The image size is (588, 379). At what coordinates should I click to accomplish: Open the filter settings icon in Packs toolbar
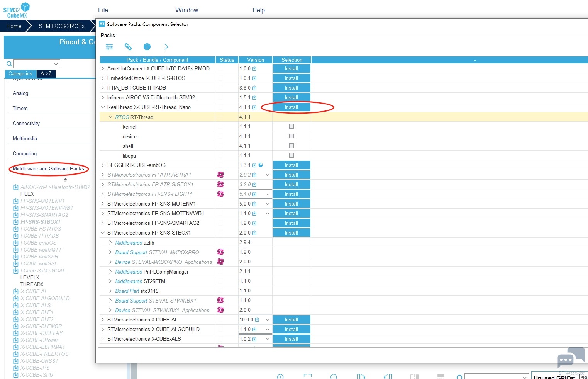point(109,47)
